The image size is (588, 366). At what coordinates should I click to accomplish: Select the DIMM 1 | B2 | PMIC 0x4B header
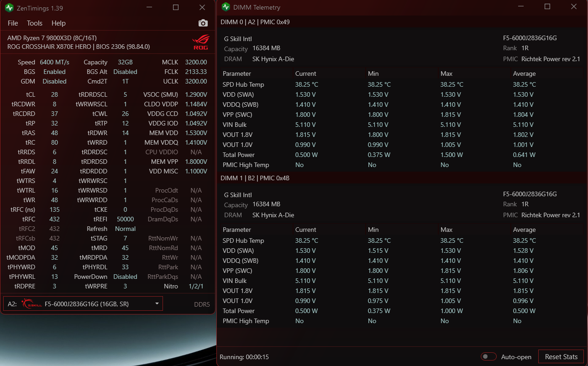pos(255,178)
